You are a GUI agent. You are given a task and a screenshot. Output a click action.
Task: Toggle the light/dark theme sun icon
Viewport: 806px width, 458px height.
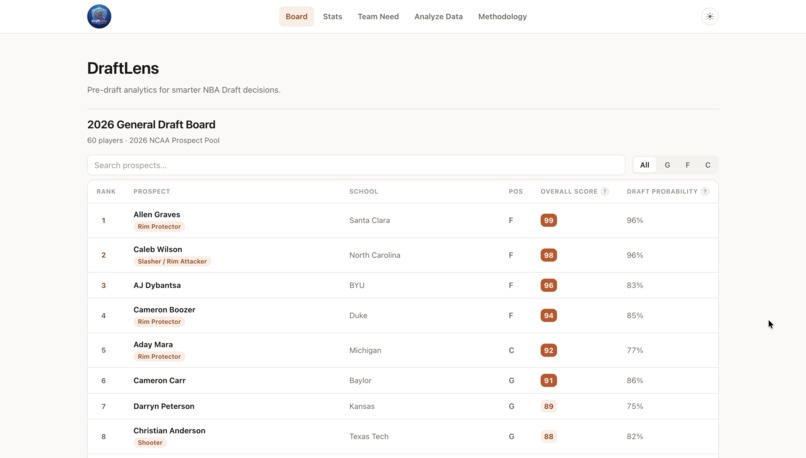pos(710,16)
